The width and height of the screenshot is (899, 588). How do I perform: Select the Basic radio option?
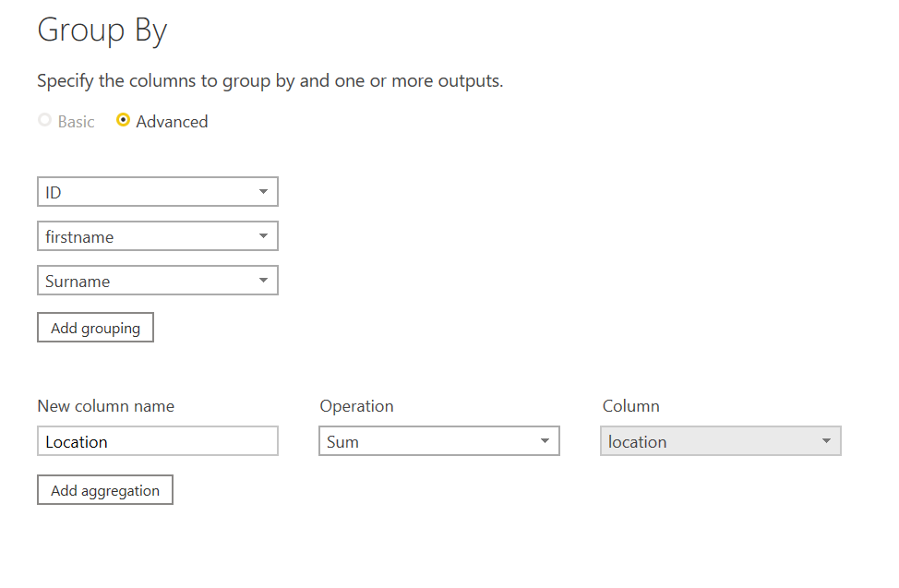point(44,121)
